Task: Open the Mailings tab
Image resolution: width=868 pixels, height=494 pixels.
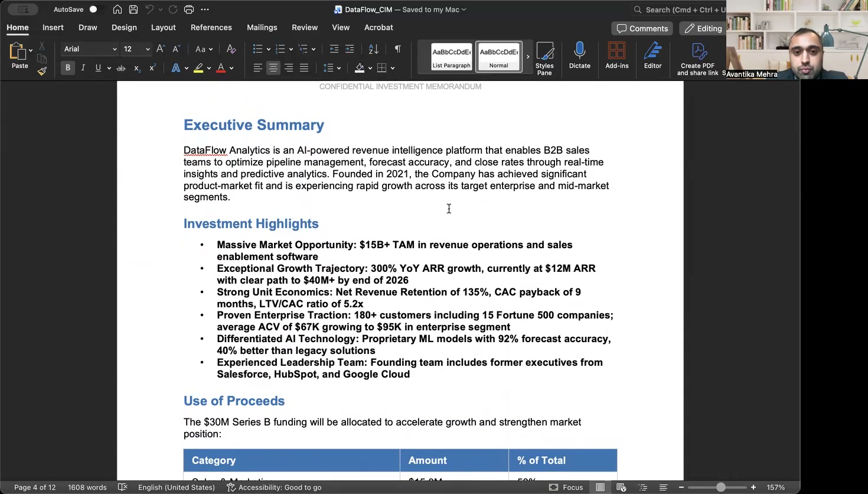Action: point(262,27)
